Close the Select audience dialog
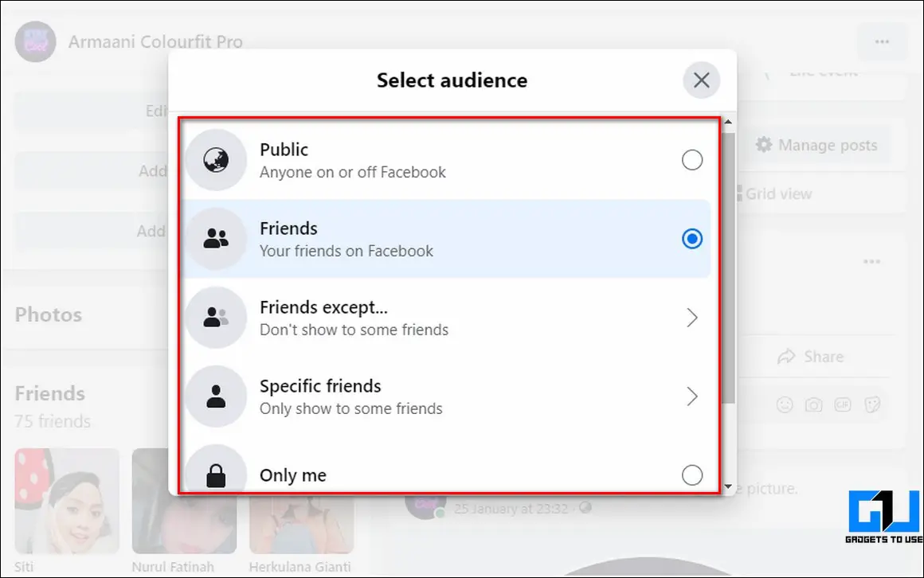The width and height of the screenshot is (924, 578). (701, 80)
